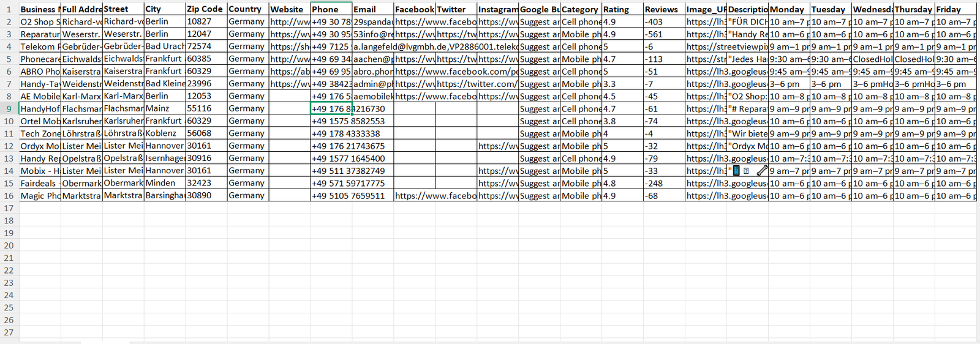This screenshot has height=344, width=980.
Task: Click the 'HandyHof' business name cell
Action: [x=40, y=108]
